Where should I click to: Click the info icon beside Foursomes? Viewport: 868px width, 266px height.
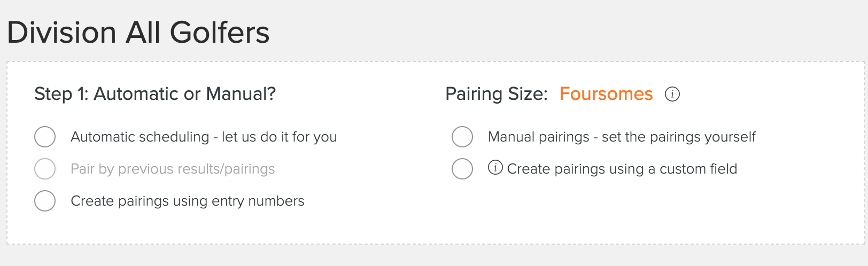[672, 95]
